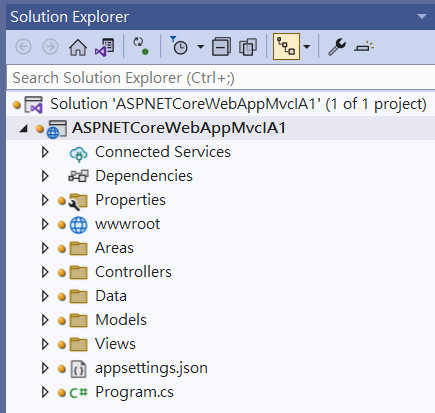Select the Program.cs file
This screenshot has width=435, height=413.
tap(134, 392)
